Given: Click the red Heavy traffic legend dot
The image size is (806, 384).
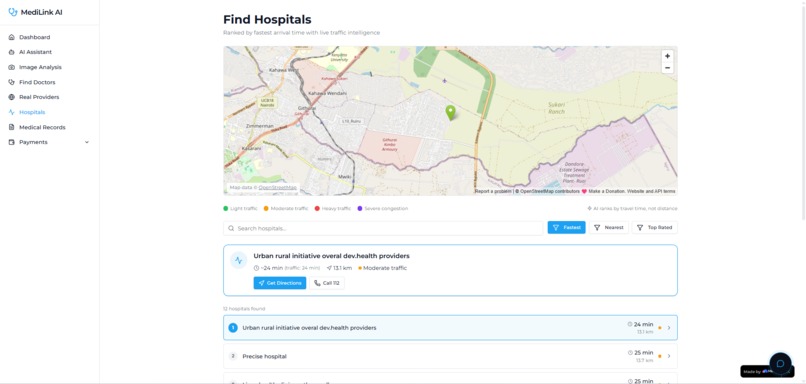Looking at the screenshot, I should tap(317, 209).
